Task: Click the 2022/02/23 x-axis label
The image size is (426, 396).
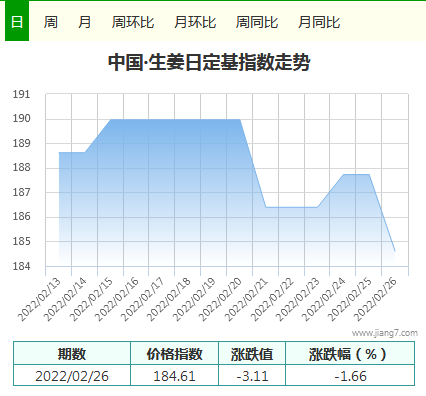Action: (298, 300)
